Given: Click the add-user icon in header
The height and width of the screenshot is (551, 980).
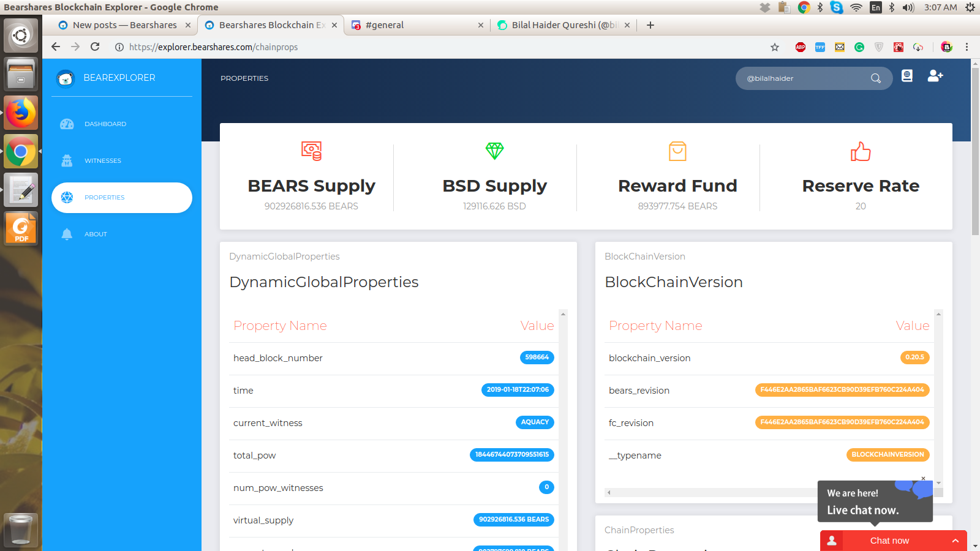Looking at the screenshot, I should [935, 76].
